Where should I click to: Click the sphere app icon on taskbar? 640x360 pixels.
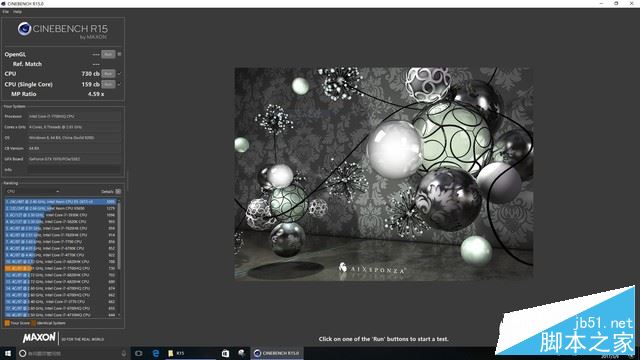point(242,353)
